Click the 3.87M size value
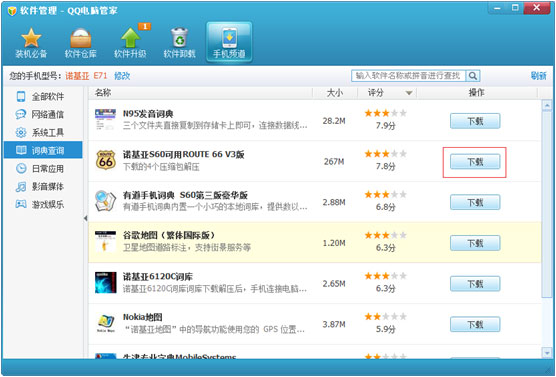 334,325
